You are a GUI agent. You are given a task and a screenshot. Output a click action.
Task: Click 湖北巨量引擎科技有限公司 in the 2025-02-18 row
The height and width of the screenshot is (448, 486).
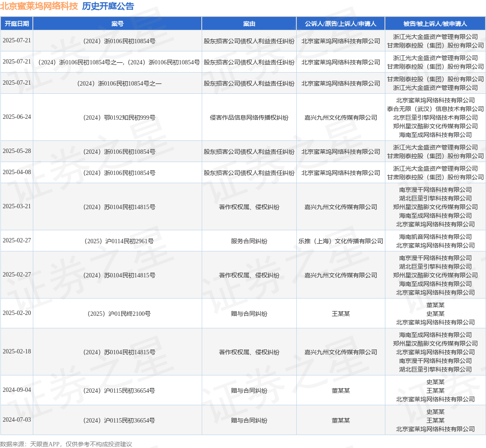pyautogui.click(x=435, y=369)
